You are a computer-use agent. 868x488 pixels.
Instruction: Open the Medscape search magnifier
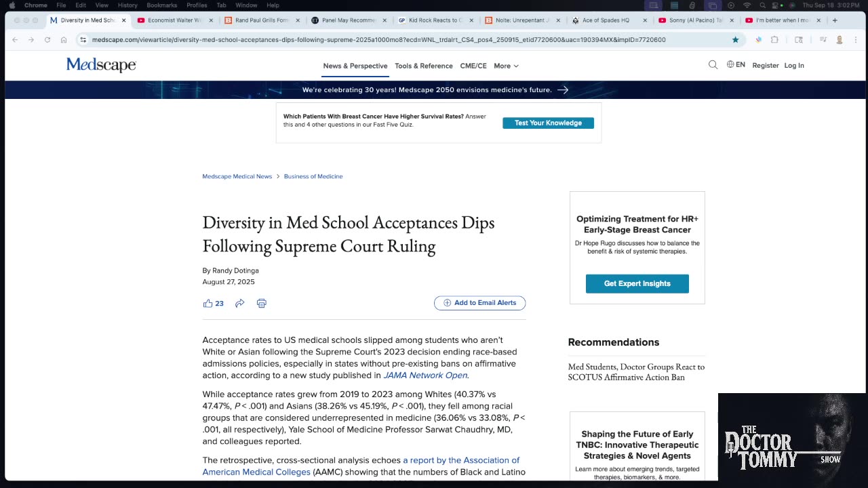point(713,65)
